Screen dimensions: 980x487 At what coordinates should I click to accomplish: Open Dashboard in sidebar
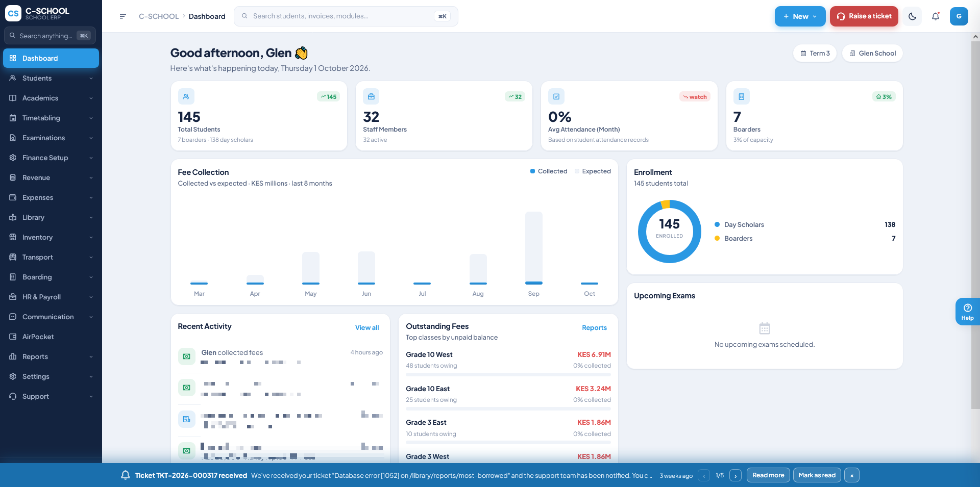click(x=51, y=58)
